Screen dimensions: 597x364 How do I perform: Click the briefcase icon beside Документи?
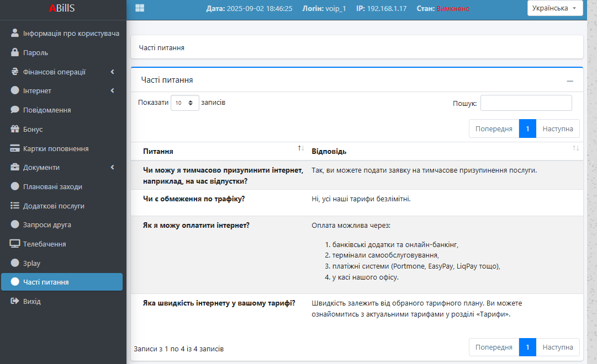[15, 167]
